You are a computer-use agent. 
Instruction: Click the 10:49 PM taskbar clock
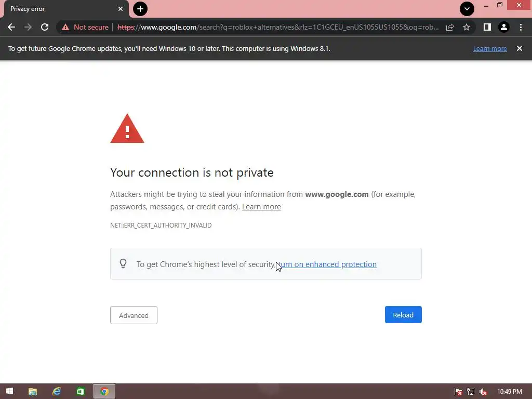click(x=510, y=392)
